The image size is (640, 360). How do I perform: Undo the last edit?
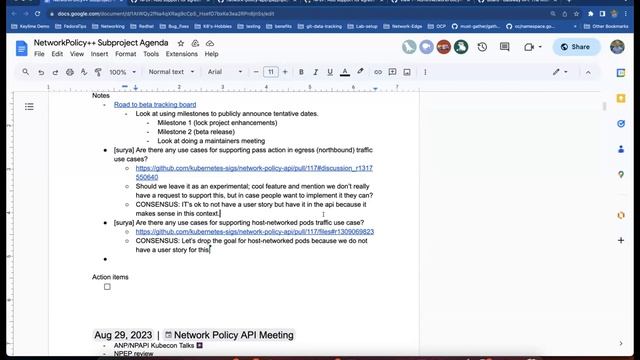(41, 72)
